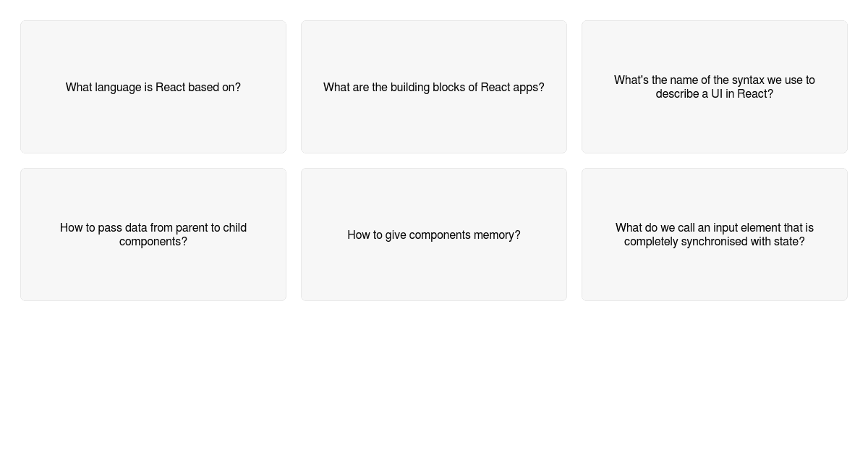Reveal answer for 'How to give components memory?'
868x456 pixels.
[434, 235]
